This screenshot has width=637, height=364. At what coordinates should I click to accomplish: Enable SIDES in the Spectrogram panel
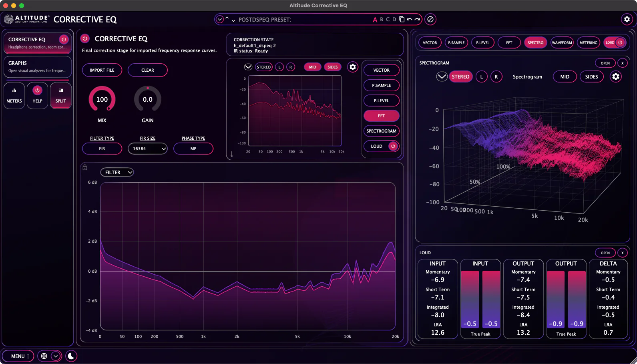592,76
